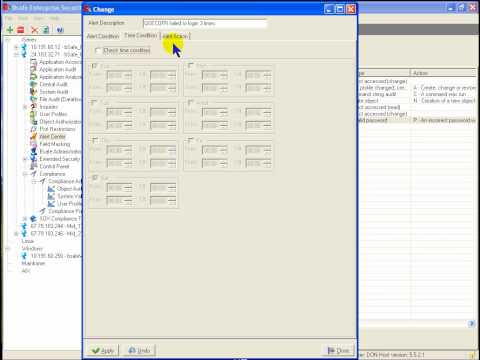Collapse the Compliance node
480x360 pixels.
click(x=25, y=174)
